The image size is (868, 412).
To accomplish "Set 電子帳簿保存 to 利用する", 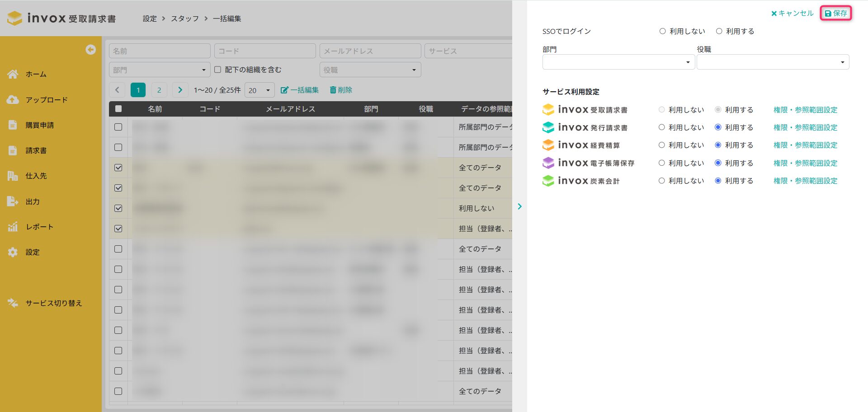I will pyautogui.click(x=718, y=163).
